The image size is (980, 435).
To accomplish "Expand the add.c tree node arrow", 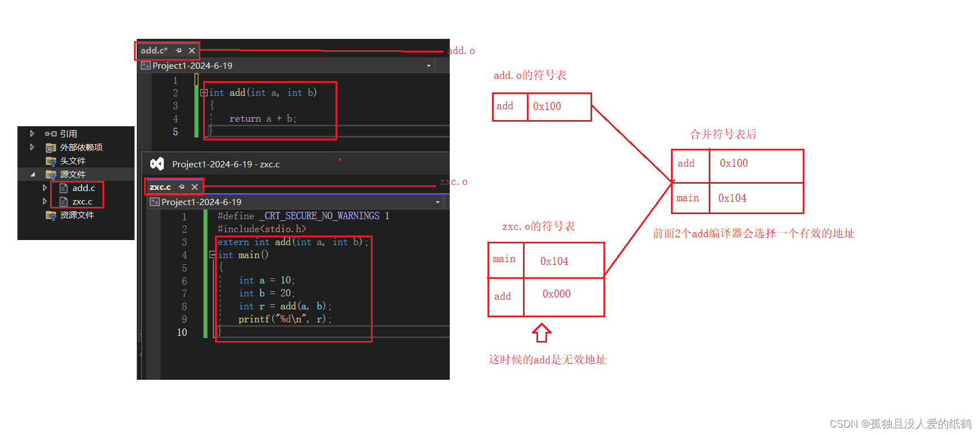I will pyautogui.click(x=45, y=188).
